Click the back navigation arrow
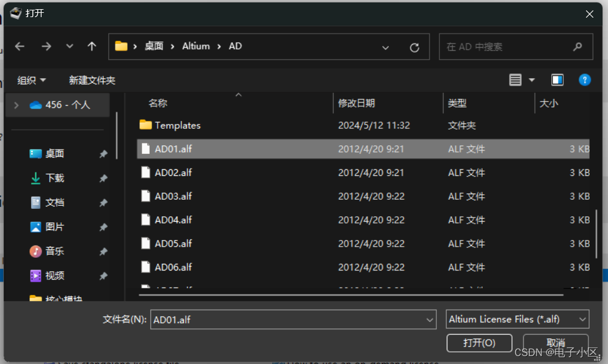Viewport: 608px width, 364px height. tap(20, 46)
